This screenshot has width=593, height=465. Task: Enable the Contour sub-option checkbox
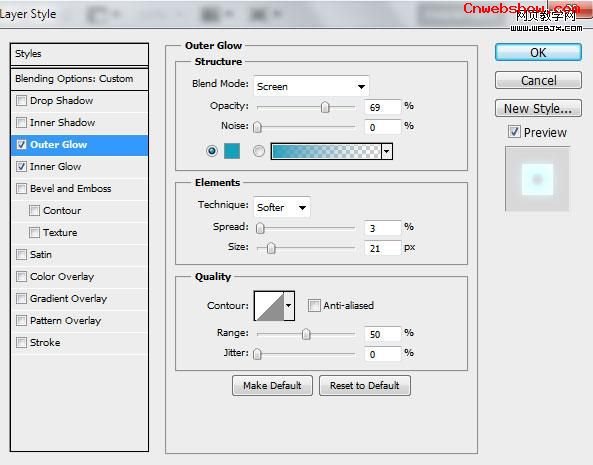tap(34, 211)
